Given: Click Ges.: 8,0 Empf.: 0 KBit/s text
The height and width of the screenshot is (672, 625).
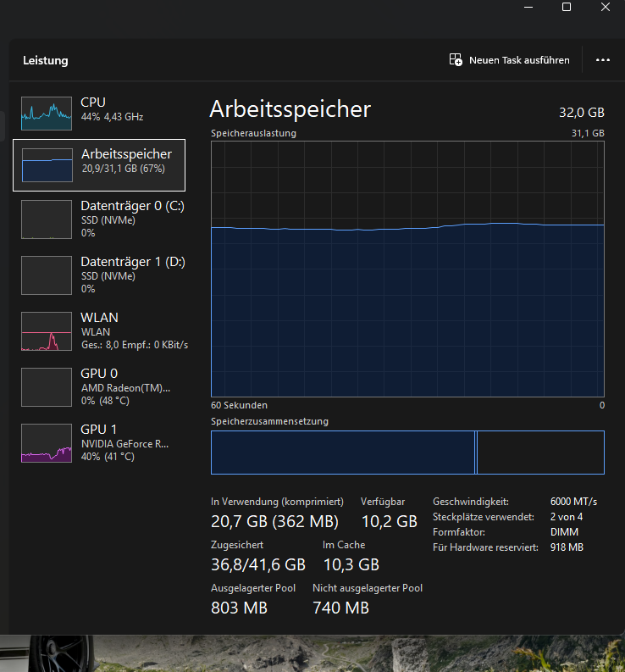Looking at the screenshot, I should pyautogui.click(x=135, y=345).
